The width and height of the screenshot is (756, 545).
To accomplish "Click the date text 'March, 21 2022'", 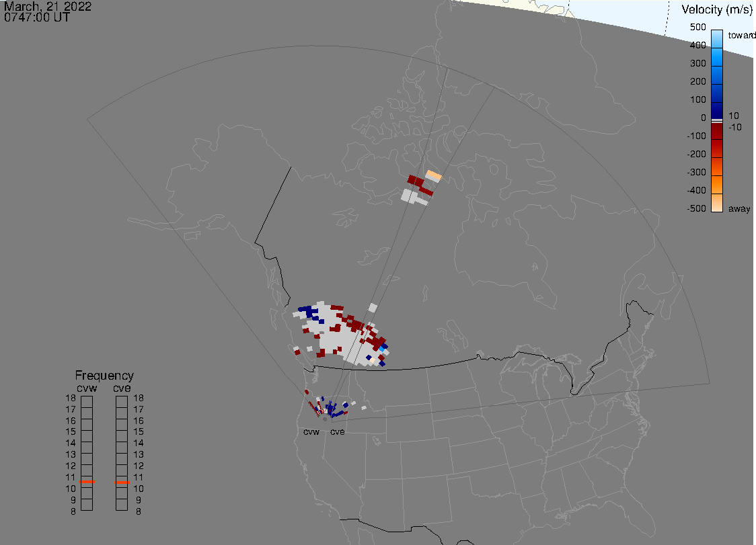I will 48,6.
